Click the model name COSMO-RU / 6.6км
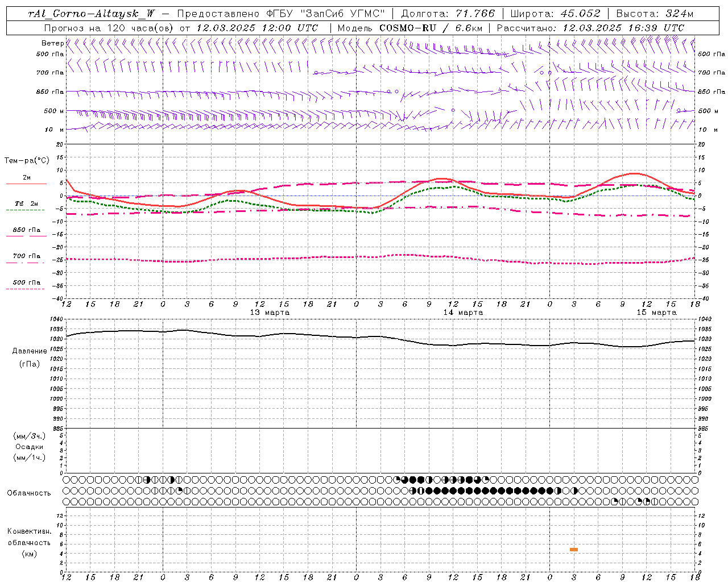This screenshot has width=728, height=582. [x=432, y=28]
